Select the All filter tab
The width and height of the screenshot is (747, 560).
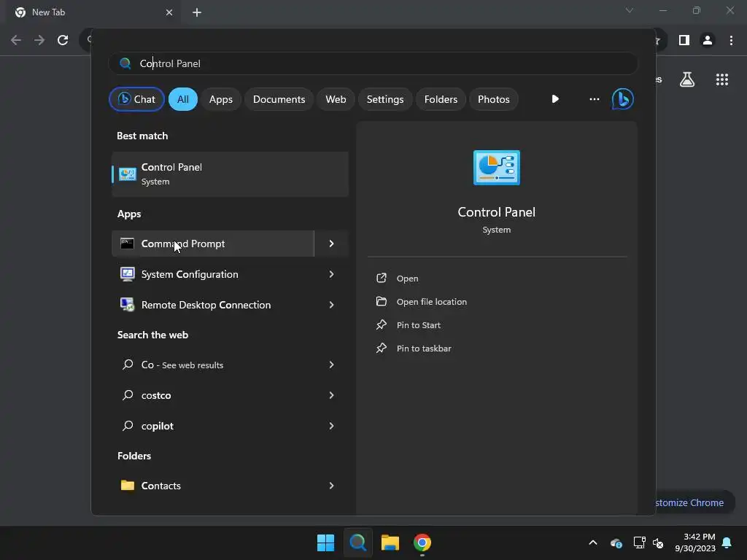click(x=183, y=99)
